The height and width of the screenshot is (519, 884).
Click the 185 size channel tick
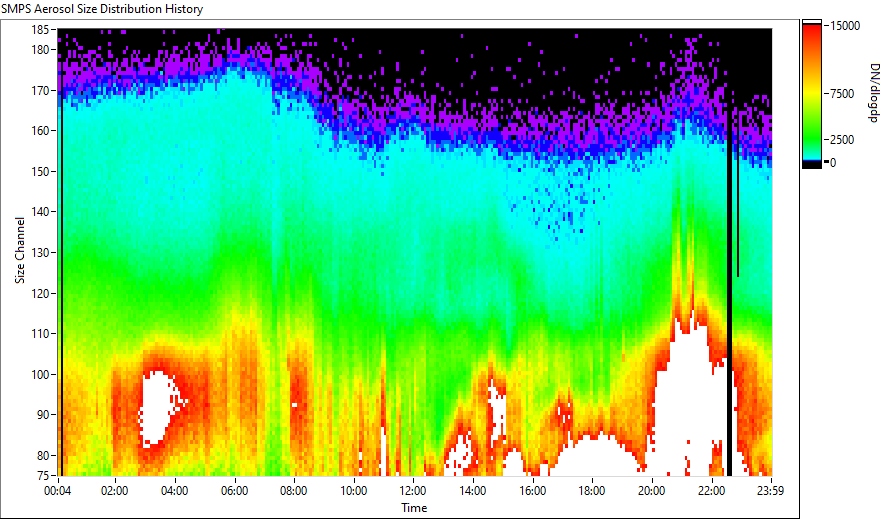coord(41,29)
